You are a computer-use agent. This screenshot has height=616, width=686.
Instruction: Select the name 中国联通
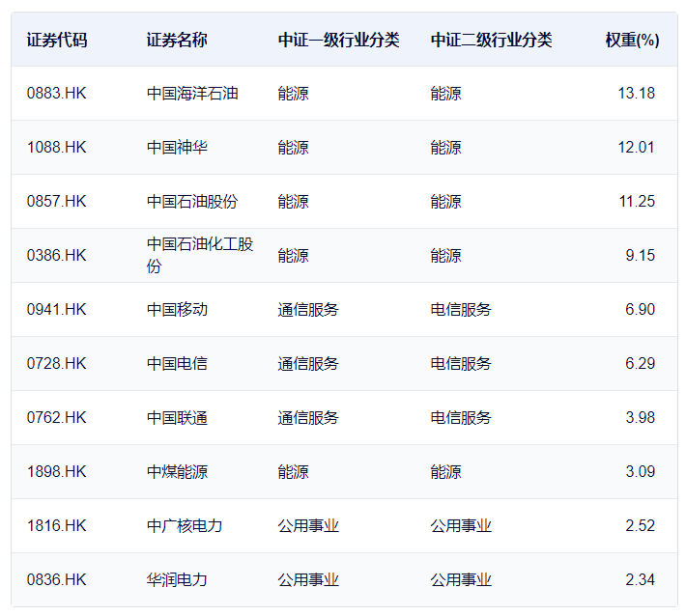click(177, 417)
